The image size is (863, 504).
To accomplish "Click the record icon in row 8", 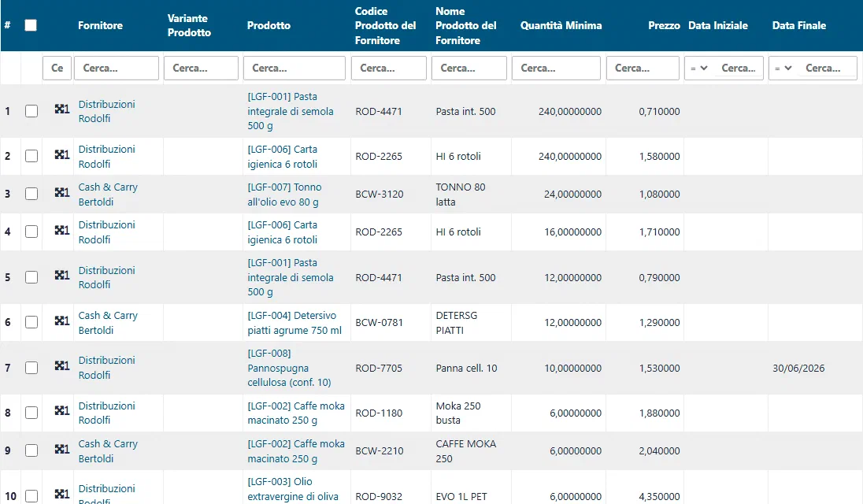I will click(61, 411).
